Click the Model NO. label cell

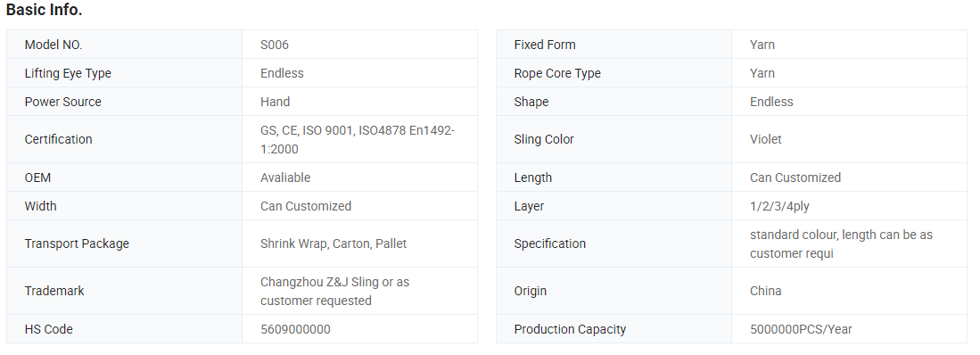click(124, 45)
